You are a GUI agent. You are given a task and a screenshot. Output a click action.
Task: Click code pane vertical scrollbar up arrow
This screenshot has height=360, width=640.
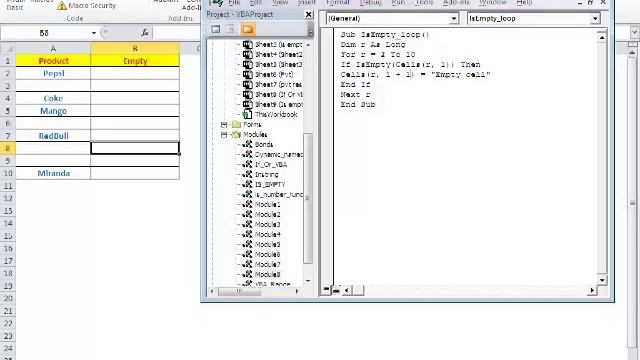[602, 38]
